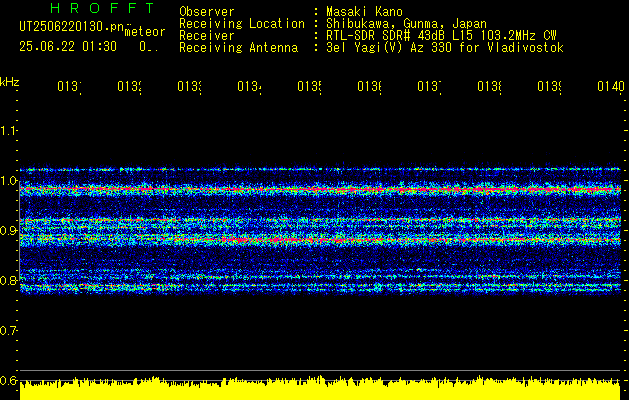This screenshot has height=400, width=629.
Task: Select the file name UT2506220130.pn
Action: 72,26
